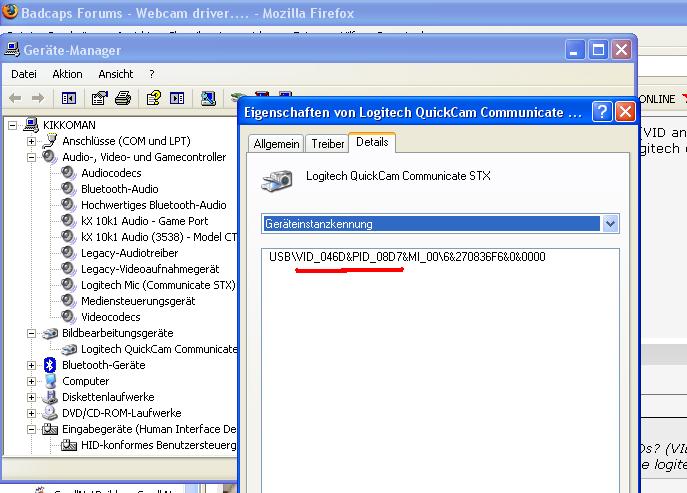Click the Firefox logo in title bar
The height and width of the screenshot is (493, 687).
10,11
